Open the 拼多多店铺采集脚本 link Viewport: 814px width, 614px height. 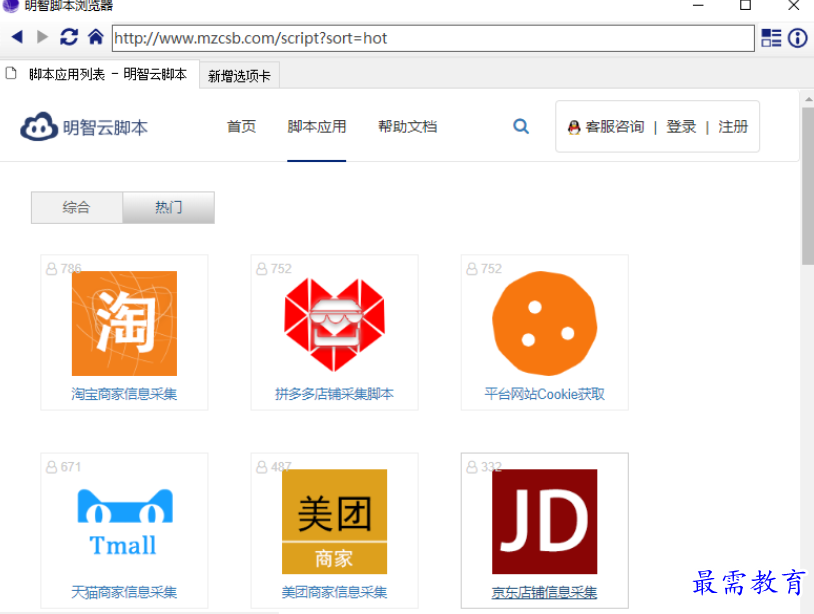click(334, 394)
